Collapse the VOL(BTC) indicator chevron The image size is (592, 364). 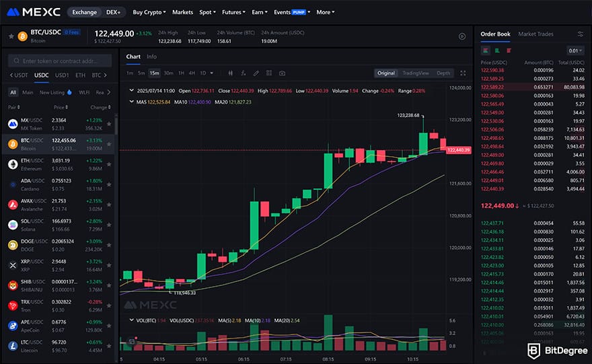point(131,320)
